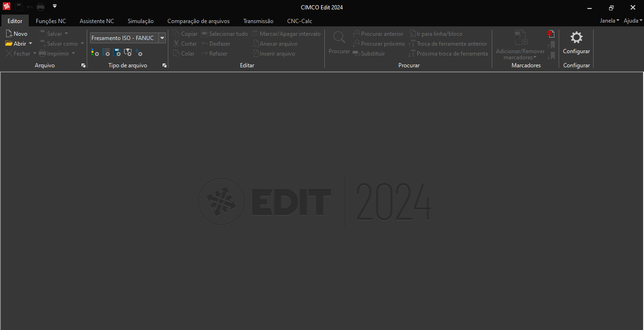Image resolution: width=644 pixels, height=330 pixels.
Task: Expand the Tipo de arquivo dialog launcher
Action: (x=165, y=65)
